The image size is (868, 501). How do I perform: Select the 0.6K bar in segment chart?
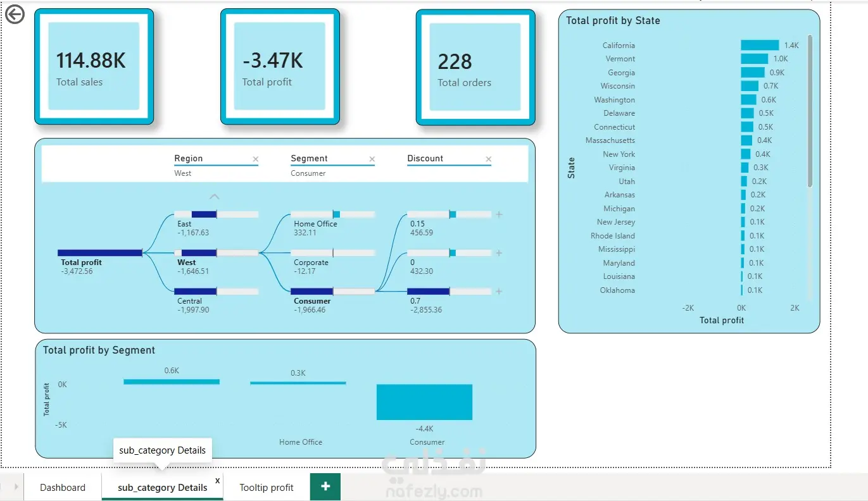point(172,381)
